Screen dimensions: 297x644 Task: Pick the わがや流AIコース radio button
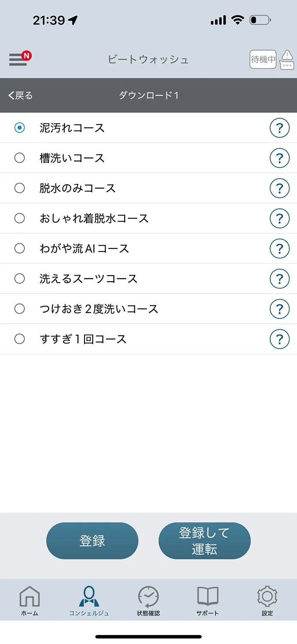20,249
